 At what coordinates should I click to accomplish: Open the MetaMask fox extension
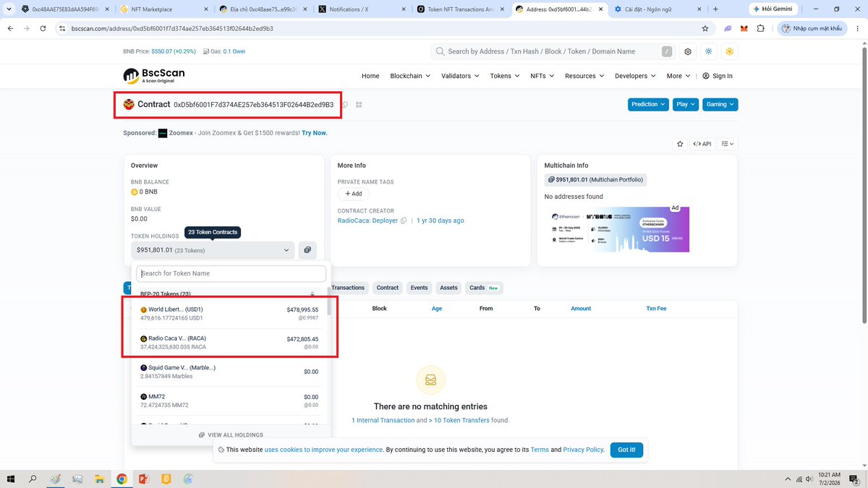(x=744, y=28)
